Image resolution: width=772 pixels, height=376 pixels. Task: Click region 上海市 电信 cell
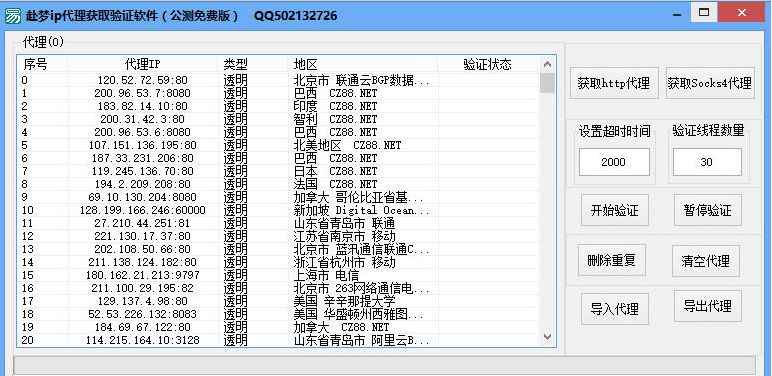[326, 275]
